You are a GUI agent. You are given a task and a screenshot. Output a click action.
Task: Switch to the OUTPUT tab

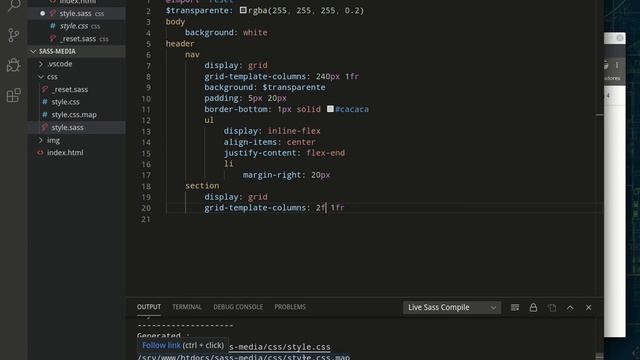point(149,307)
